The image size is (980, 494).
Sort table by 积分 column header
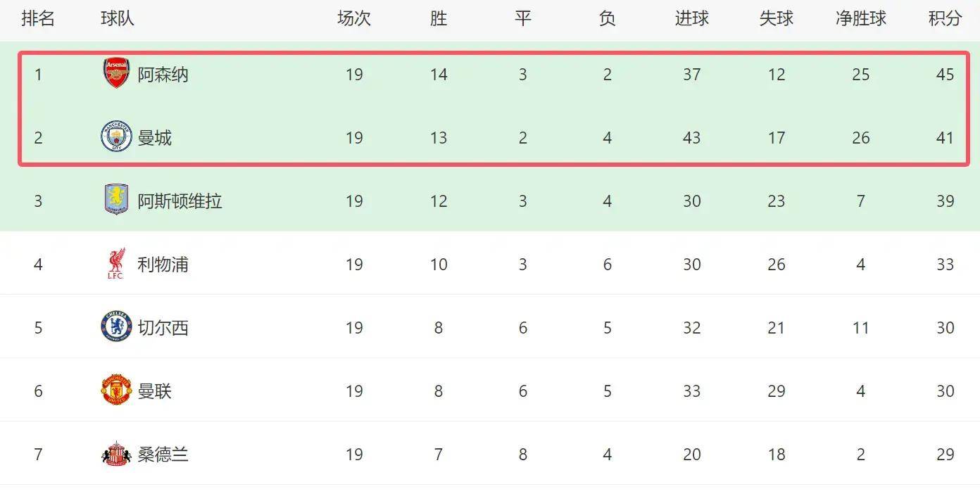coord(945,18)
